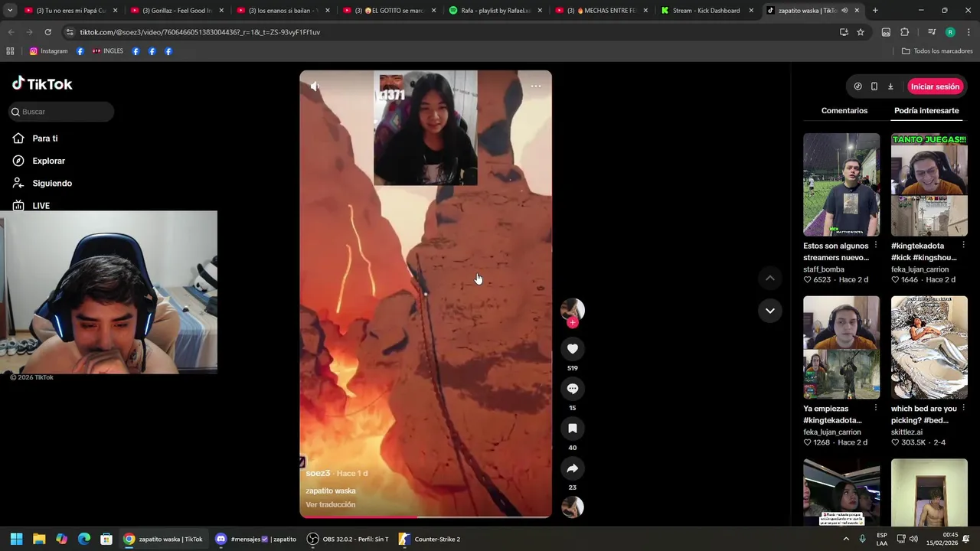
Task: Switch to the Stream - Kick Dashboard tab
Action: click(x=706, y=11)
